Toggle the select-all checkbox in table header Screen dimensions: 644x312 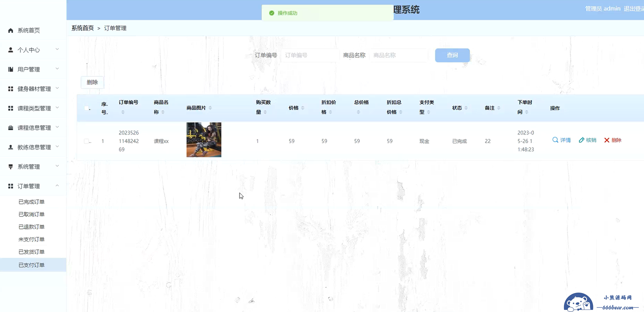point(87,108)
